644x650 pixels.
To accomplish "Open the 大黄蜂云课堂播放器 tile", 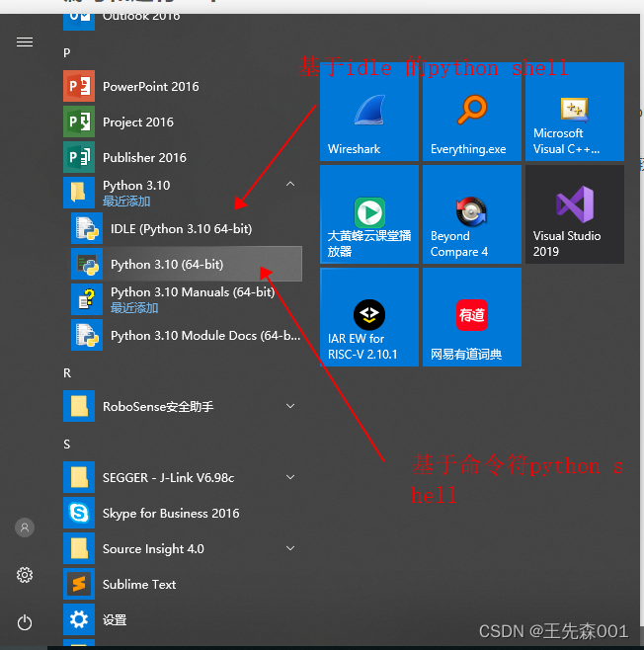I will coord(369,214).
